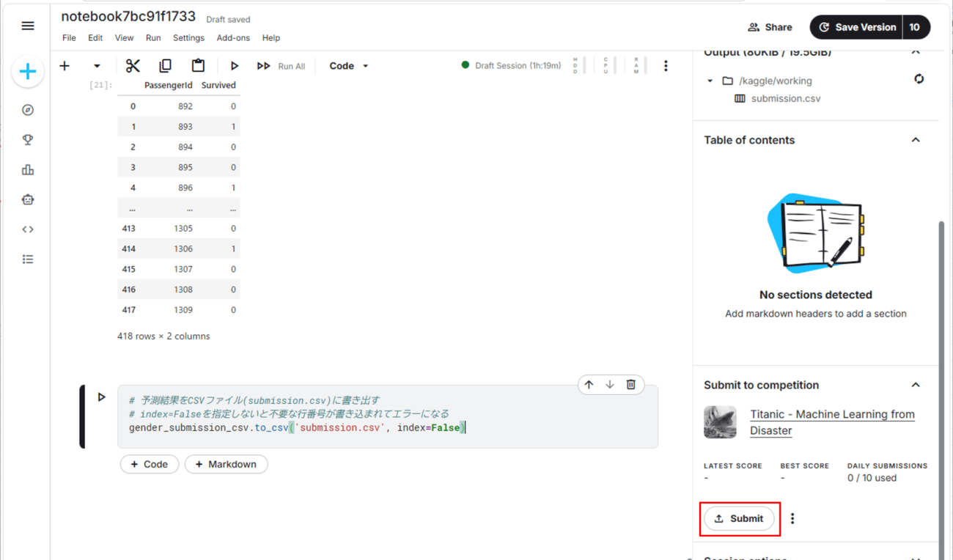Open the Run menu
953x560 pixels.
(x=153, y=38)
